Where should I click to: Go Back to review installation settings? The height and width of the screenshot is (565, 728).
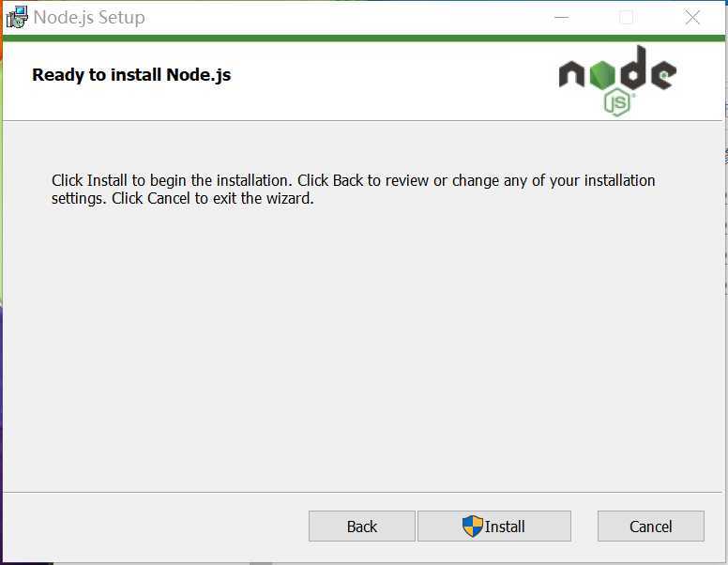[x=362, y=526]
